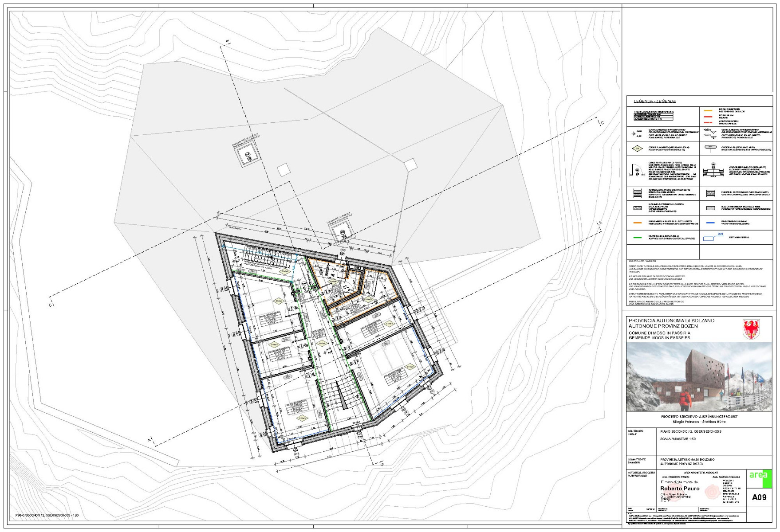Click the floor plan caption at bottom-left corner
Viewport: 780px width, 532px height.
pyautogui.click(x=47, y=516)
